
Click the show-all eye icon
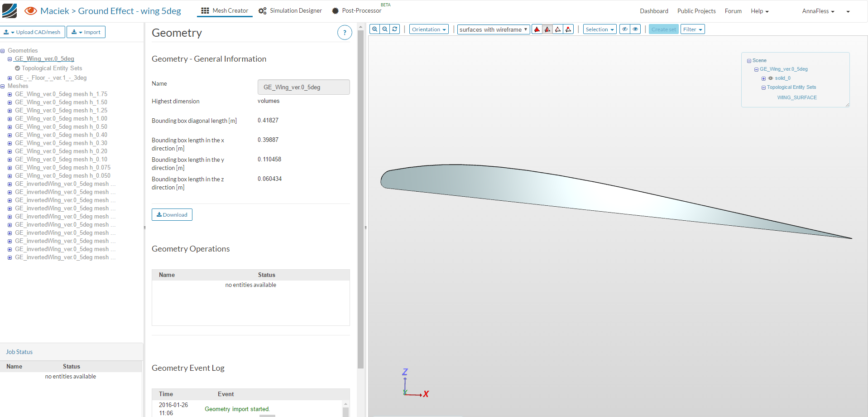point(635,29)
